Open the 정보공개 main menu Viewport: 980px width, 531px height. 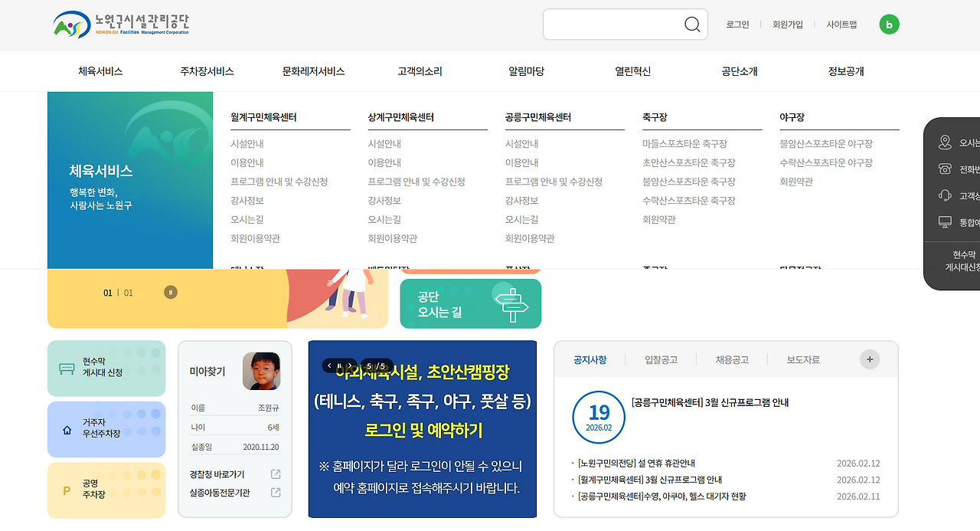(846, 71)
